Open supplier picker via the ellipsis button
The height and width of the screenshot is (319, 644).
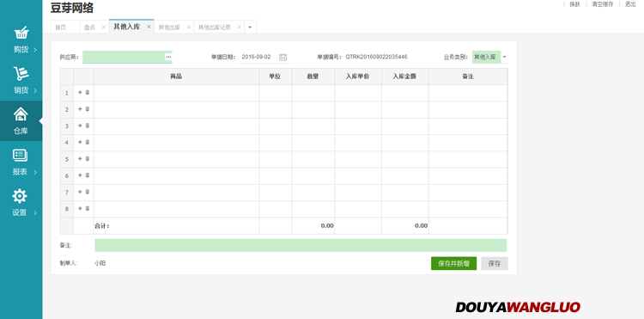[x=168, y=57]
